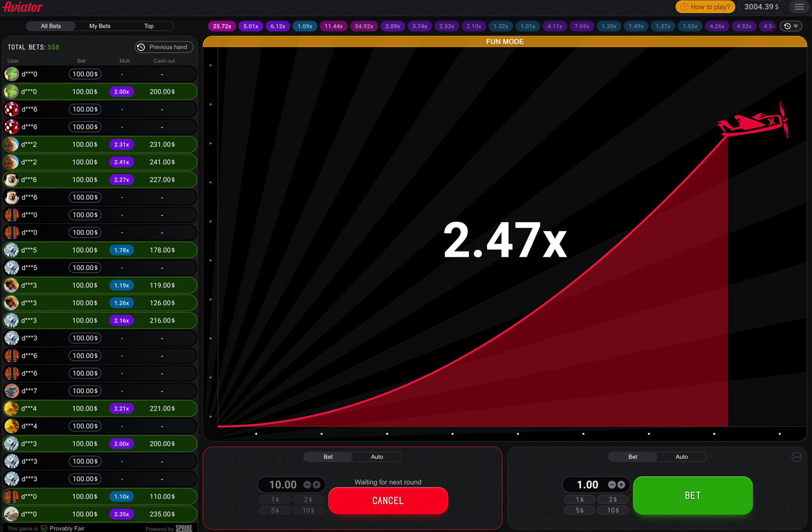The width and height of the screenshot is (812, 532).
Task: Click the 1.00 bet amount field
Action: click(588, 485)
